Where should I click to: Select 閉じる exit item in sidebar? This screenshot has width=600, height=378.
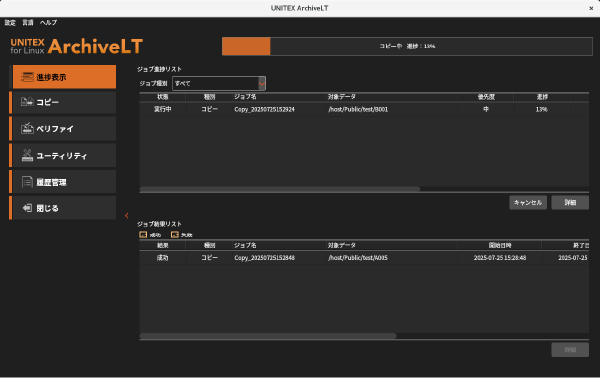point(64,208)
